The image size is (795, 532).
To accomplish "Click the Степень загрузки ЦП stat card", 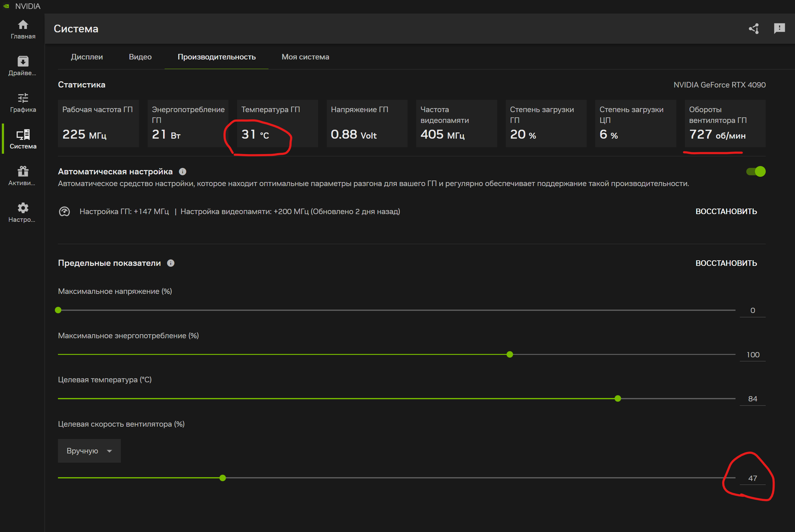I will pos(635,124).
